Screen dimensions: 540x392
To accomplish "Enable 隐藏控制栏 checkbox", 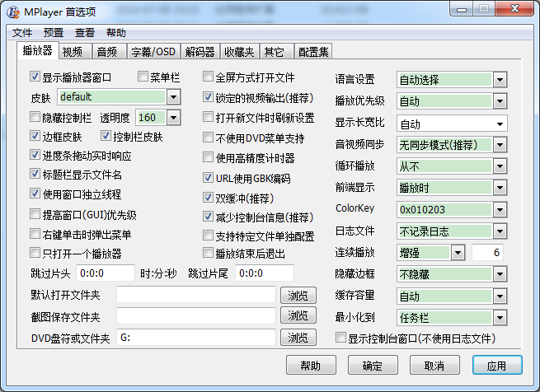I will 35,117.
